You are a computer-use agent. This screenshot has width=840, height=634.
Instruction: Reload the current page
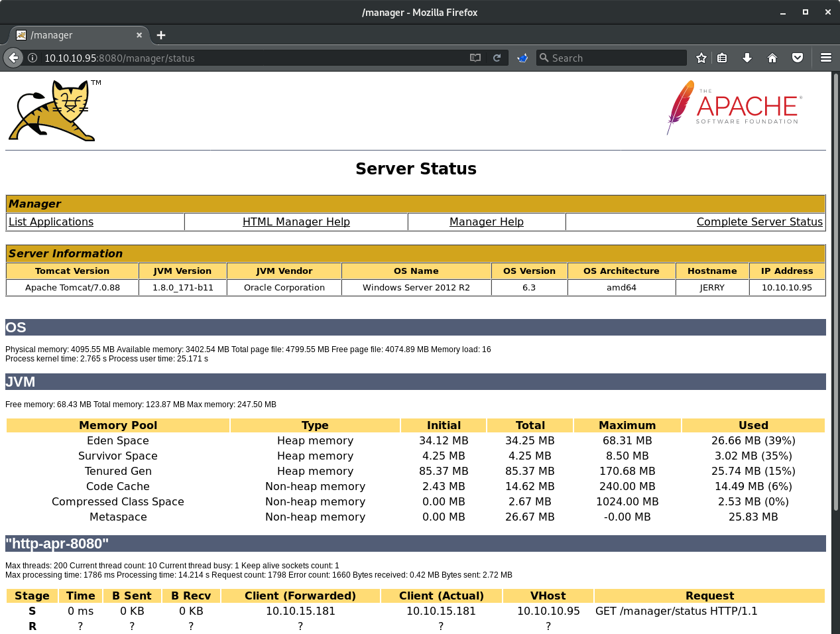point(497,58)
